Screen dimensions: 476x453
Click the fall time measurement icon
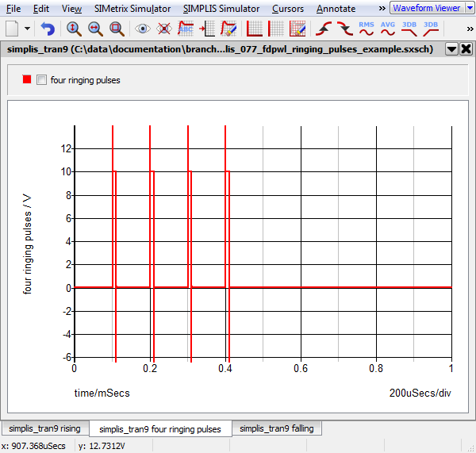tap(344, 29)
